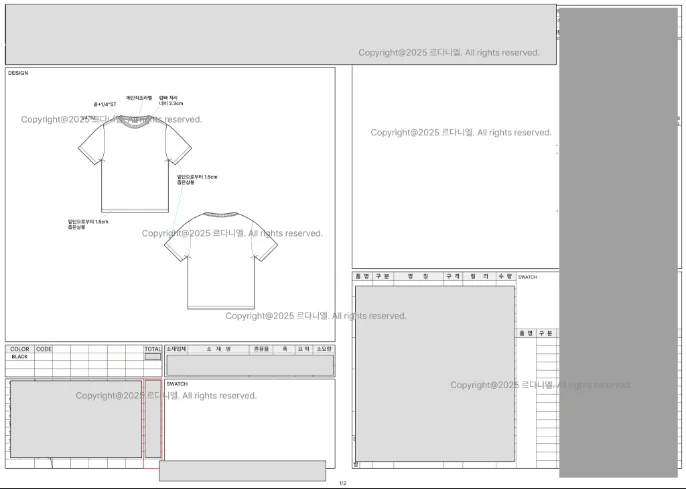Click the TOTAL column header
Viewport: 686px width, 489px height.
click(153, 349)
